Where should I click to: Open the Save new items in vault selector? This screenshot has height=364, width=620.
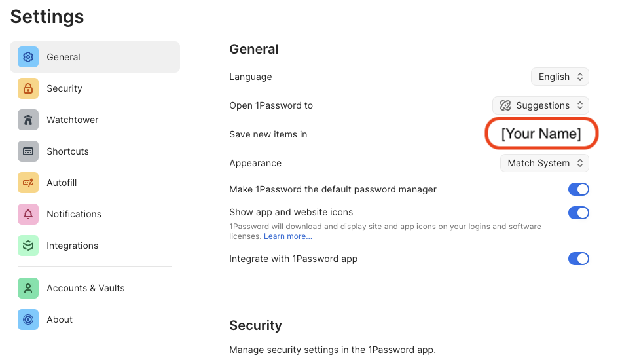[541, 134]
